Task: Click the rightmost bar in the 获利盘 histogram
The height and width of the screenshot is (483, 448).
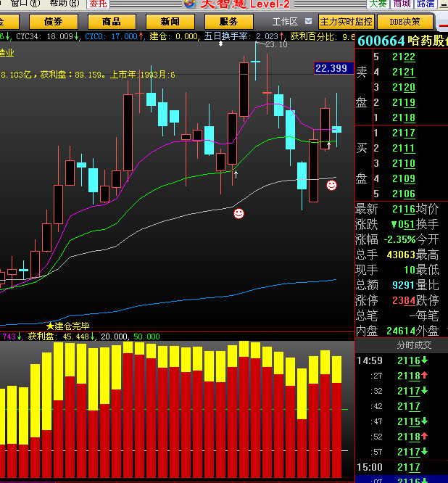Action: [x=337, y=416]
